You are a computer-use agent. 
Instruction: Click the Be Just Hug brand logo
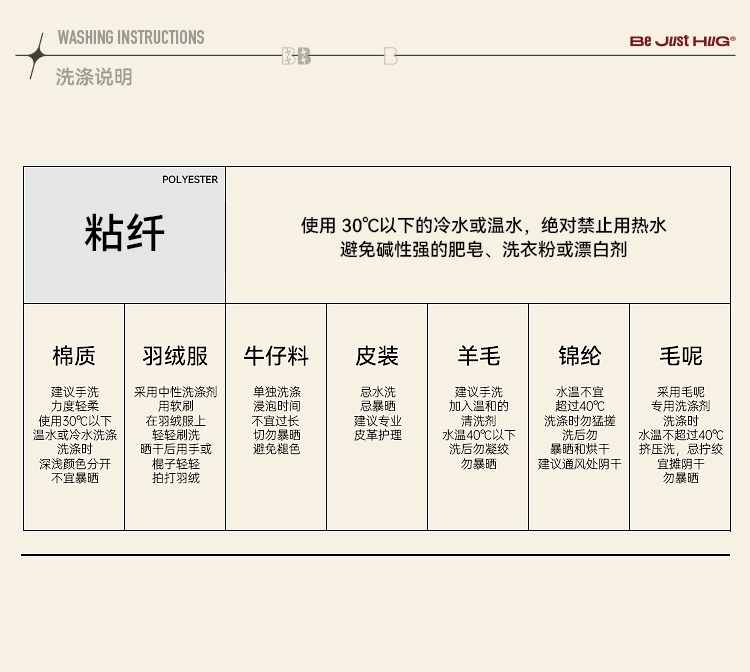coord(682,41)
